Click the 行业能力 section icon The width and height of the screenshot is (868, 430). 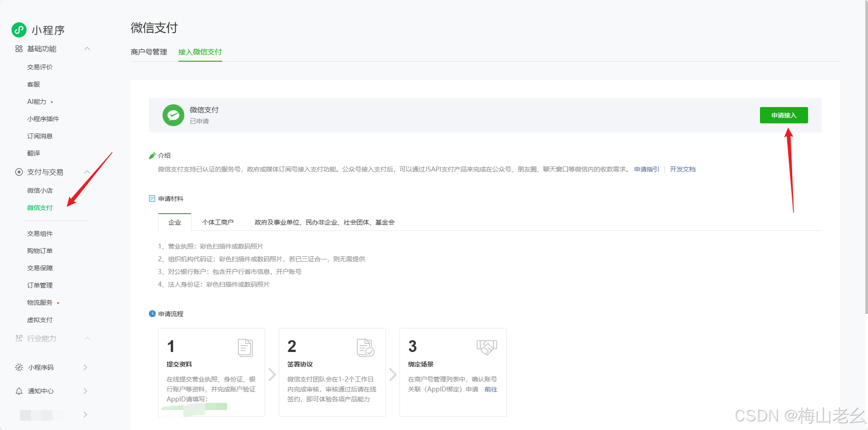point(19,338)
